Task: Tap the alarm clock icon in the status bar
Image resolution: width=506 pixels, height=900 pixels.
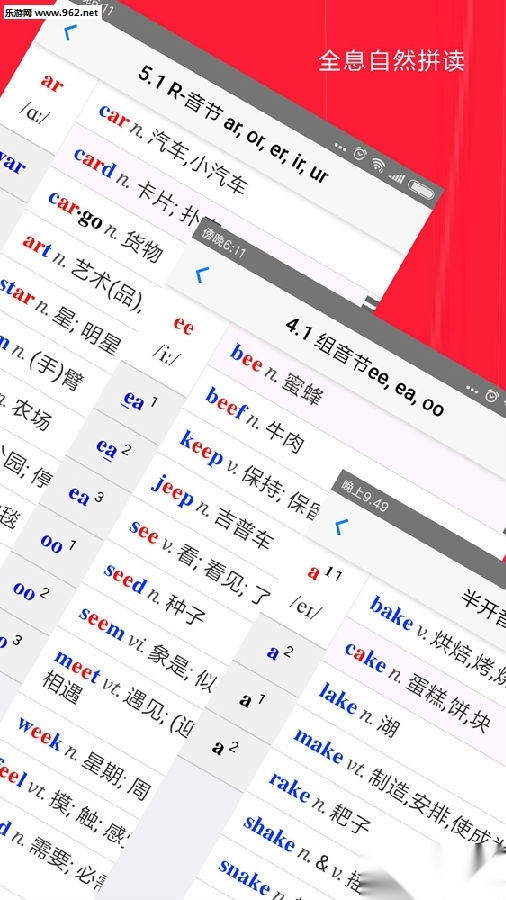Action: [x=360, y=154]
